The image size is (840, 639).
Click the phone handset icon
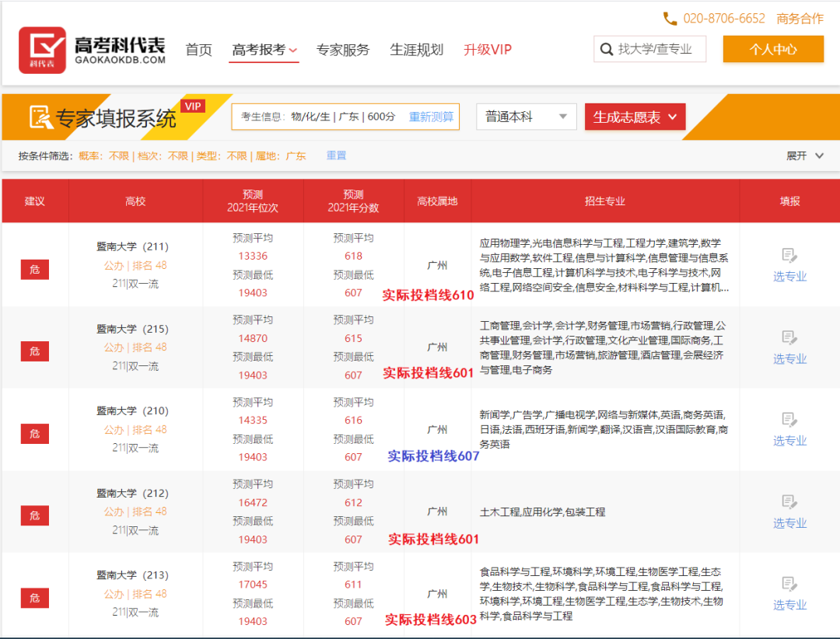(x=670, y=19)
